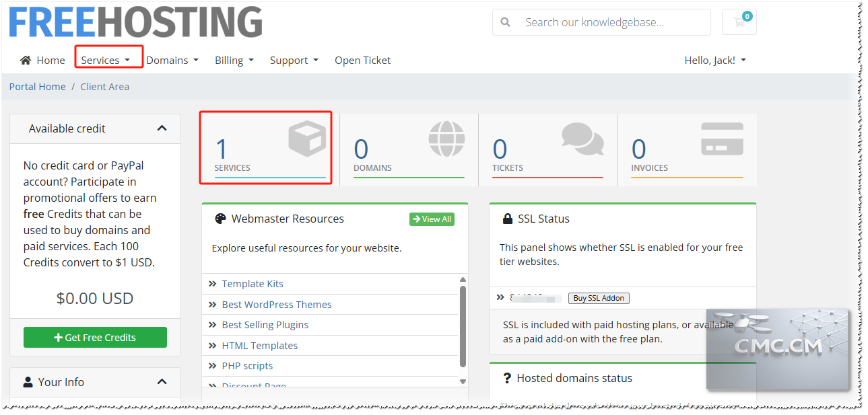This screenshot has height=415, width=868.
Task: Open the Support dropdown menu
Action: (x=294, y=60)
